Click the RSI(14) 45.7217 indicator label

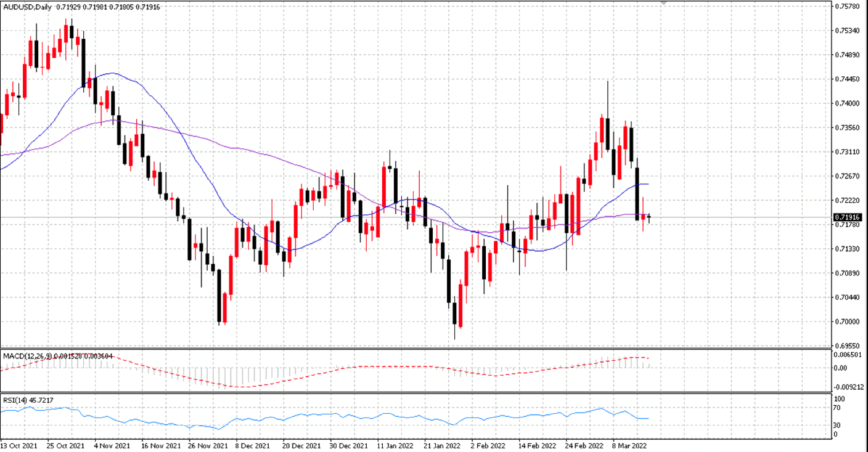28,400
